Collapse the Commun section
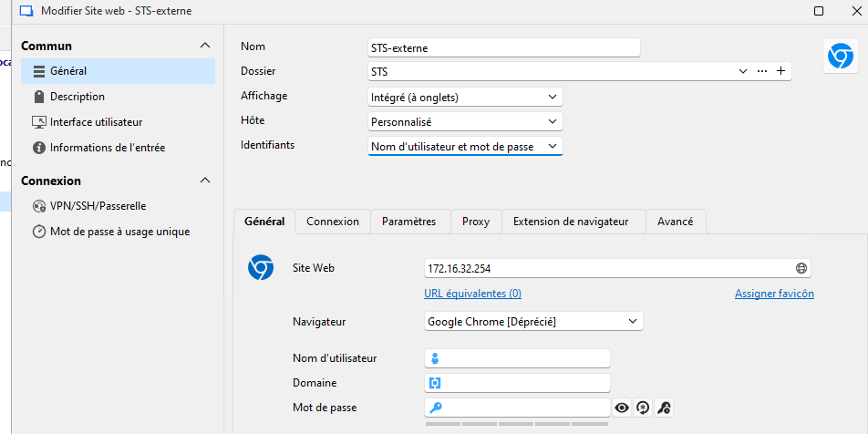The image size is (868, 434). coord(204,46)
